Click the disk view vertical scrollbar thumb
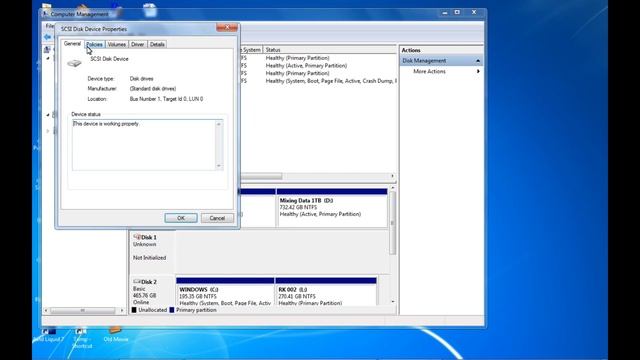This screenshot has width=640, height=360. click(x=393, y=223)
